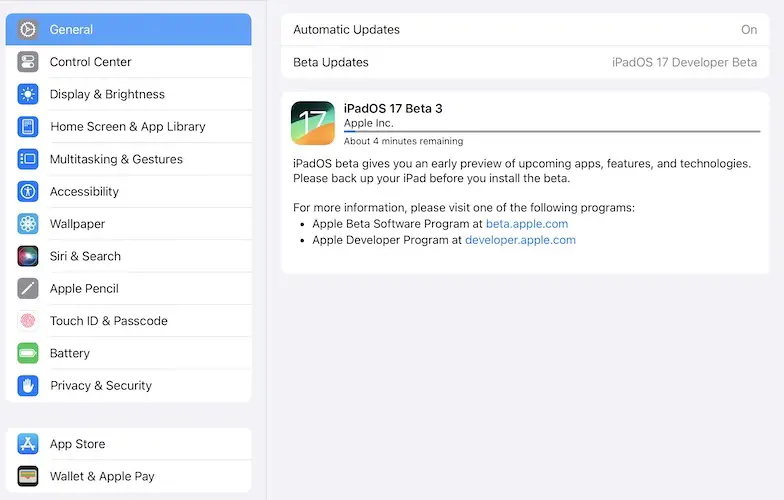Click the Touch ID fingerprint icon

28,321
